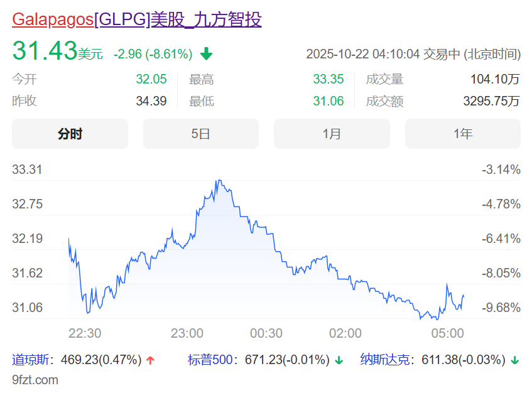Click the red up arrow next to 道琼斯
The image size is (532, 398).
tap(150, 360)
